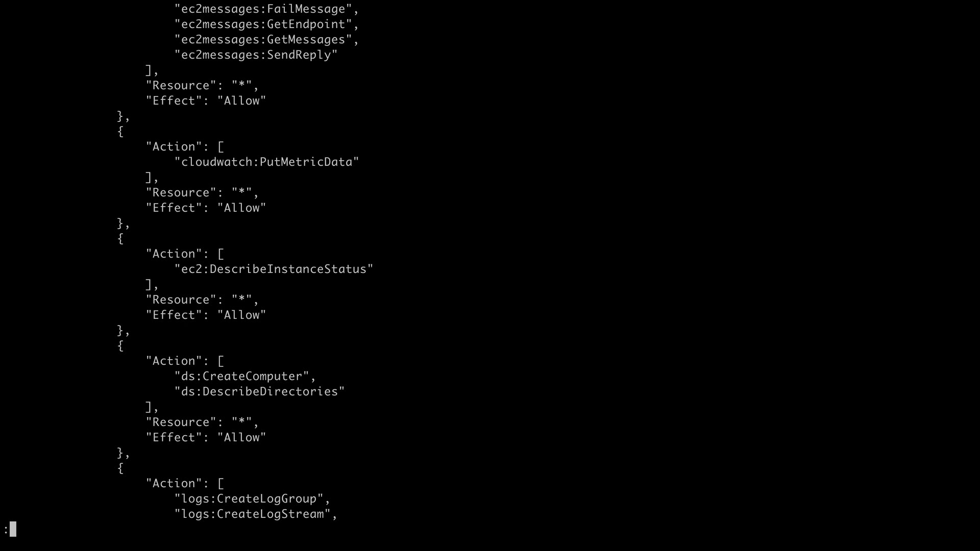Viewport: 980px width, 551px height.
Task: Click "Effect": "Allow" below cloudwatch statement
Action: tap(206, 208)
